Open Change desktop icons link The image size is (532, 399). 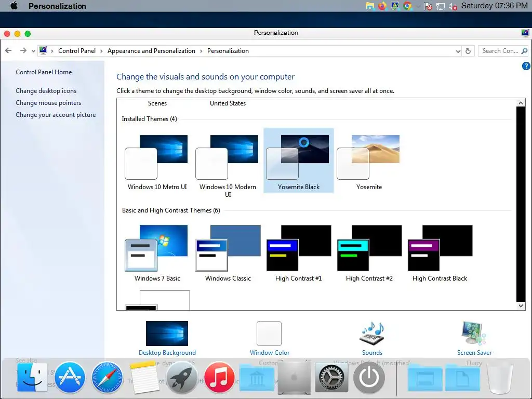coord(46,91)
